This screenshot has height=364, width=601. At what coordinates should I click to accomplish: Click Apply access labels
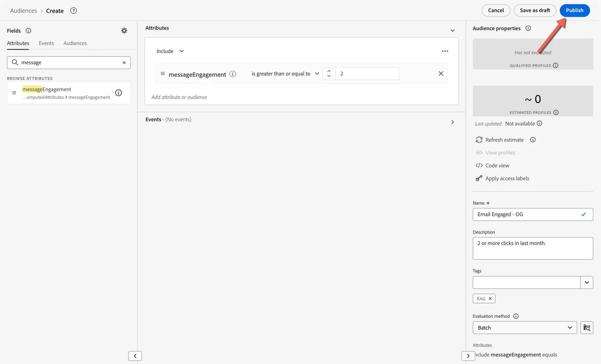pyautogui.click(x=502, y=178)
